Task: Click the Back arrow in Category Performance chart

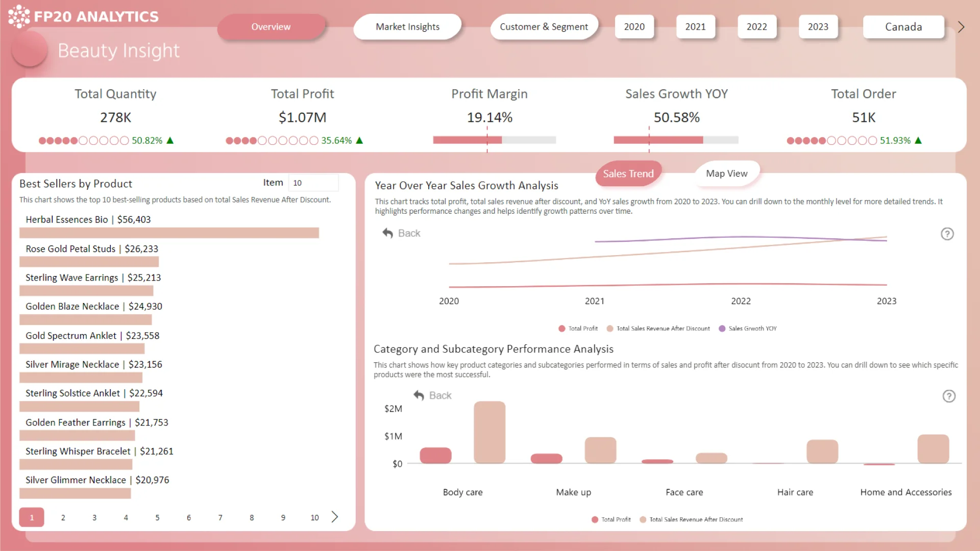Action: tap(419, 395)
